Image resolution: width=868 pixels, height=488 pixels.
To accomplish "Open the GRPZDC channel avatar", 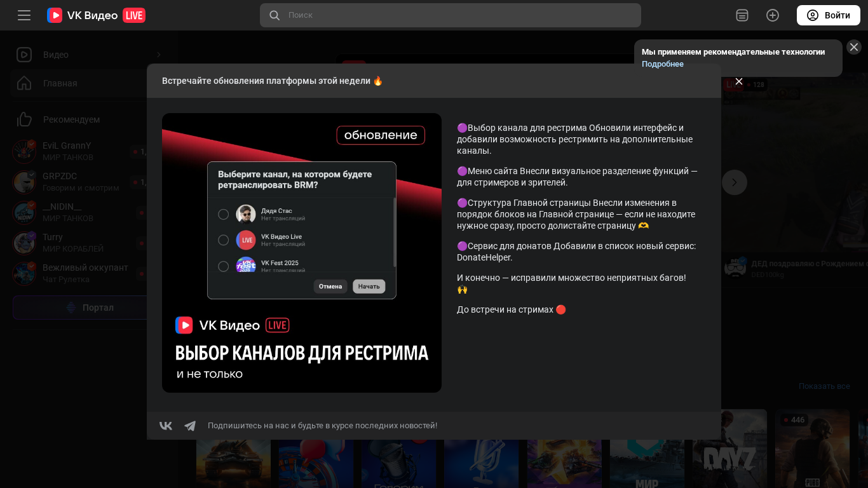I will [24, 182].
